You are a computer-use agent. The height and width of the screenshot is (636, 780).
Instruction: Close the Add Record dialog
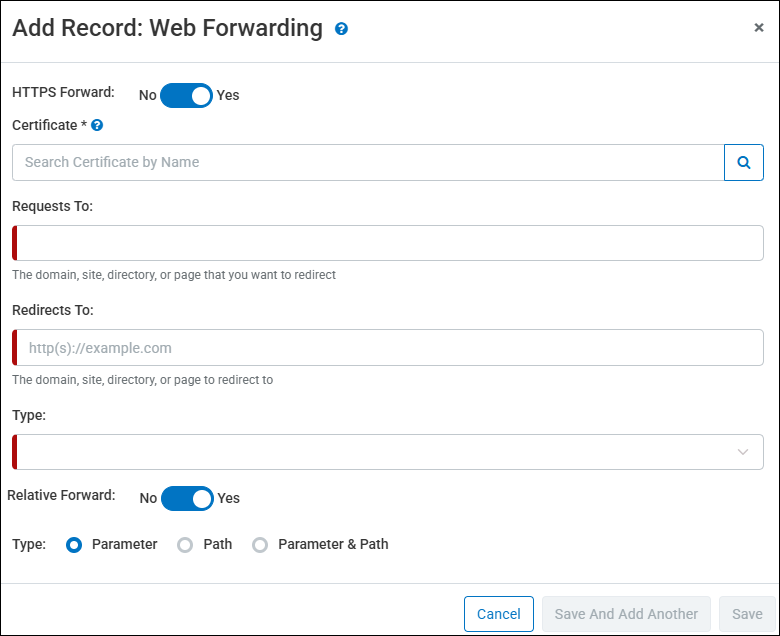[759, 28]
